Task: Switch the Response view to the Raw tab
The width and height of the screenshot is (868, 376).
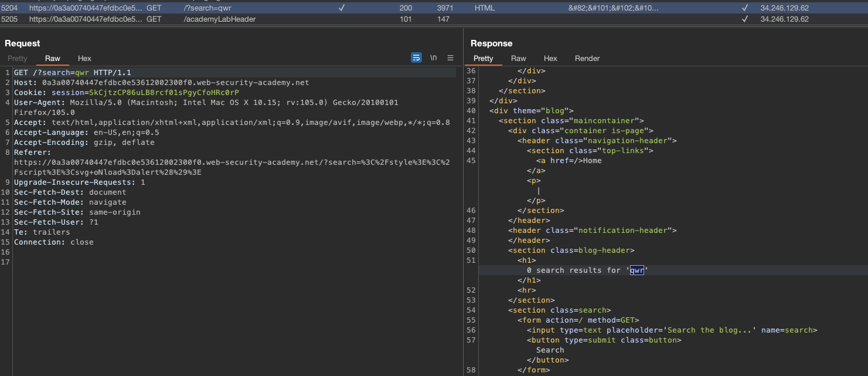Action: 518,59
